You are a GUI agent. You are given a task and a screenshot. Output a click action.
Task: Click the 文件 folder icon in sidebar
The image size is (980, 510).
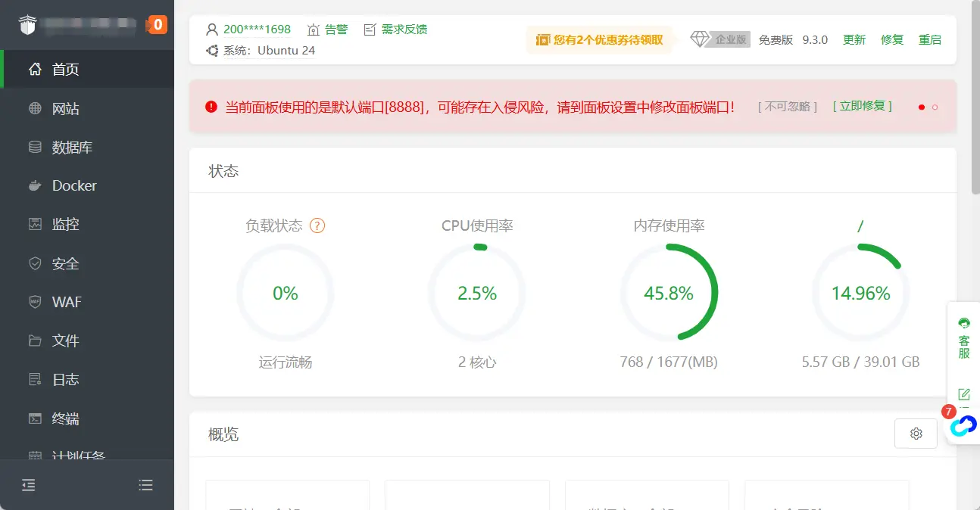(x=35, y=341)
